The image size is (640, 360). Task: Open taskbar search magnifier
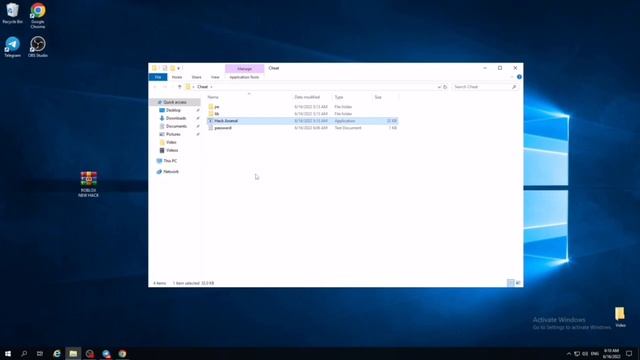pos(24,353)
